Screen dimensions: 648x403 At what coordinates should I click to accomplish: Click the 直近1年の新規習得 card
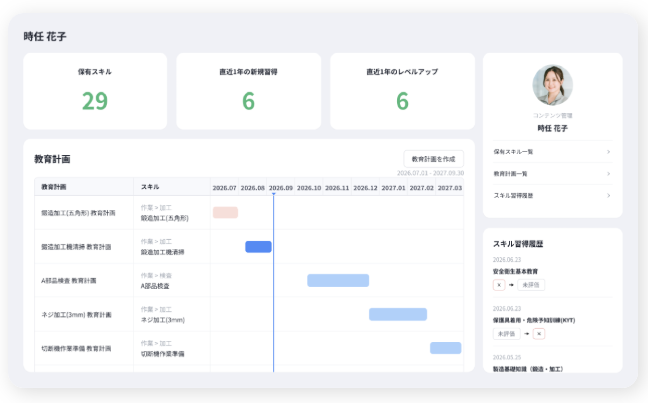click(x=248, y=91)
